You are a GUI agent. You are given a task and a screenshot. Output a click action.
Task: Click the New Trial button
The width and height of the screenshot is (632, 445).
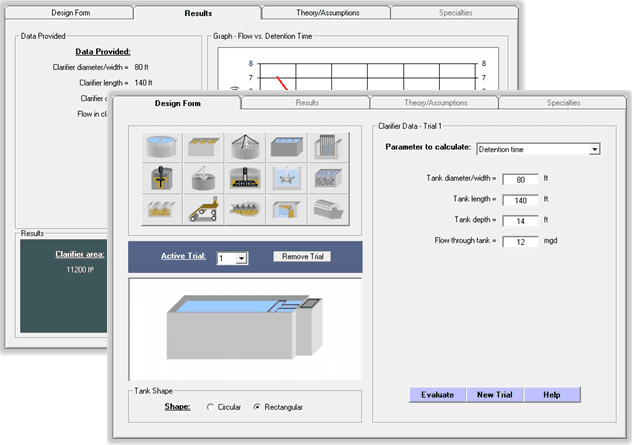(495, 395)
